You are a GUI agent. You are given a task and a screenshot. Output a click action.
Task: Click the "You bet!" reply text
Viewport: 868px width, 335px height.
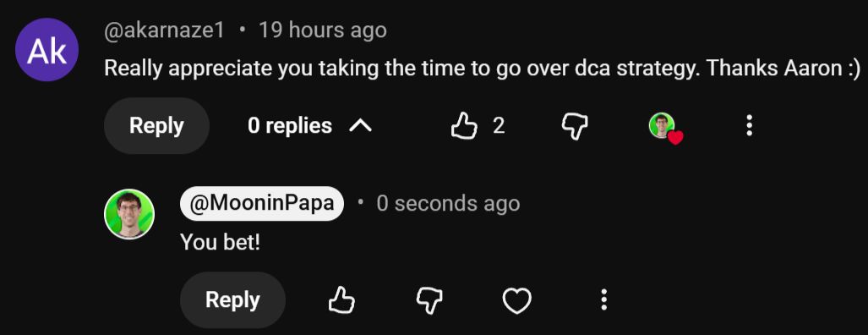[x=221, y=243]
